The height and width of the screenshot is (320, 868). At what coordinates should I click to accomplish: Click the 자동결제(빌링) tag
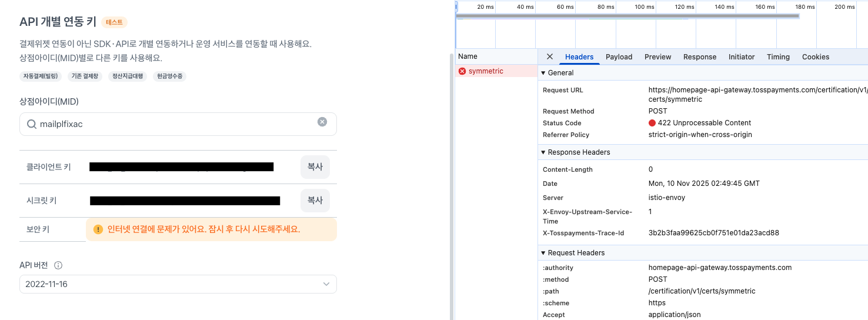[41, 76]
